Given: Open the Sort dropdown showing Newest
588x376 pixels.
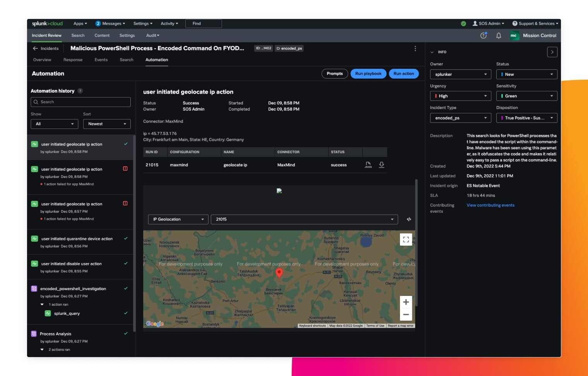Looking at the screenshot, I should [107, 124].
